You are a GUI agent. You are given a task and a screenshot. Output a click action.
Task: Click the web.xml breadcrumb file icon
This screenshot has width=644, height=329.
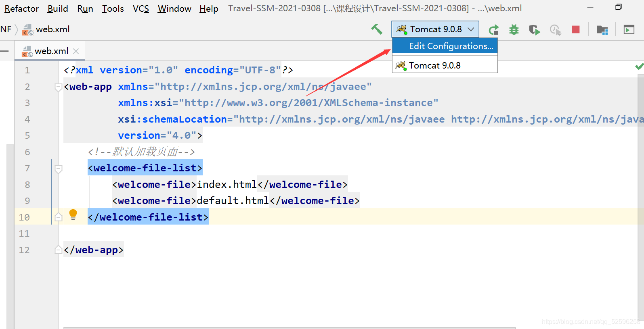point(28,29)
